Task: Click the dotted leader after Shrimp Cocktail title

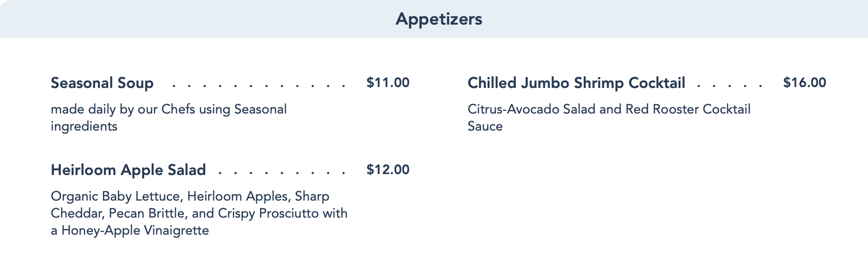Action: (730, 86)
